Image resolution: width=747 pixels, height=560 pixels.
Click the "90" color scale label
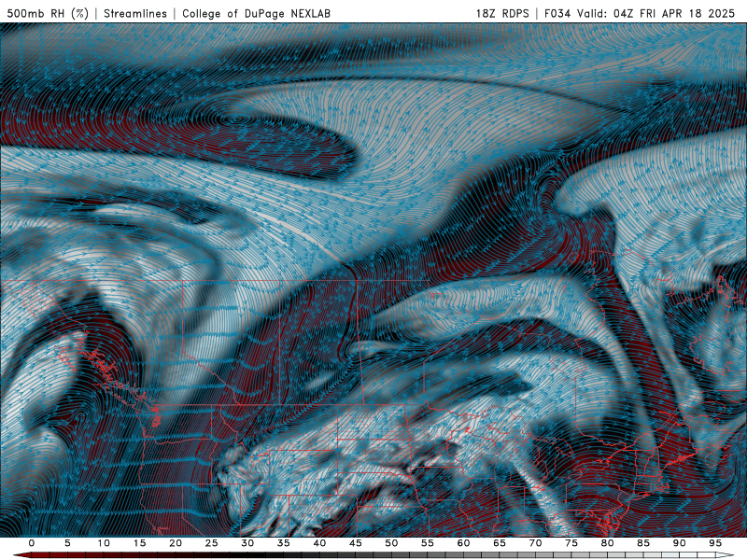(680, 543)
